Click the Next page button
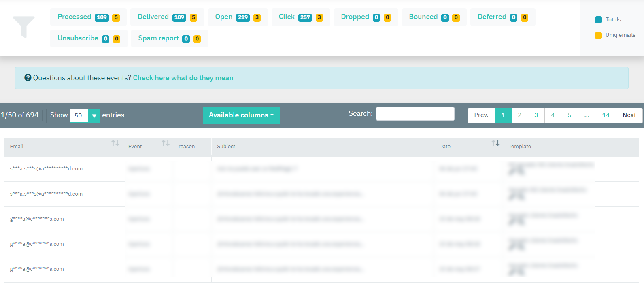This screenshot has height=283, width=644. (629, 115)
